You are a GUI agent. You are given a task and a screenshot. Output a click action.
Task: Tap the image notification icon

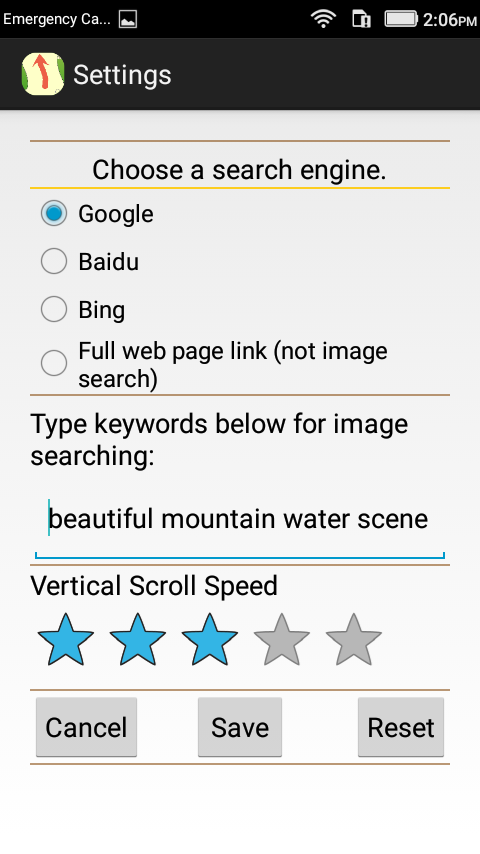[x=128, y=20]
